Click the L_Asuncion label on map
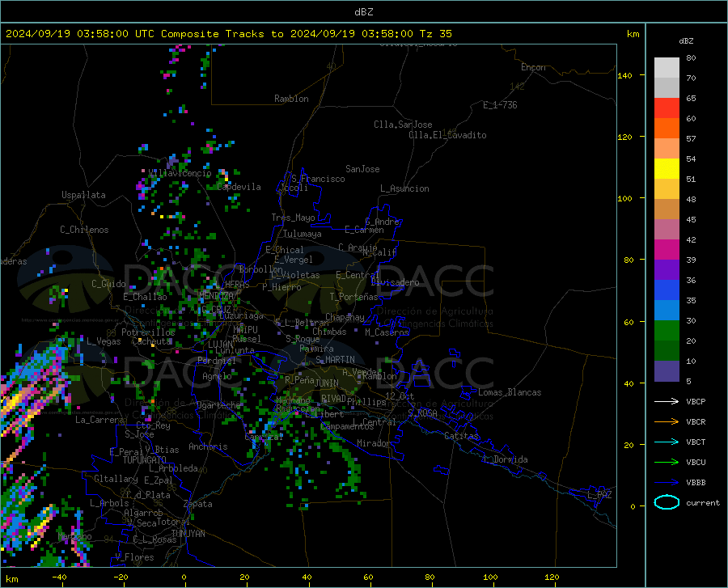This screenshot has height=588, width=728. (x=404, y=188)
